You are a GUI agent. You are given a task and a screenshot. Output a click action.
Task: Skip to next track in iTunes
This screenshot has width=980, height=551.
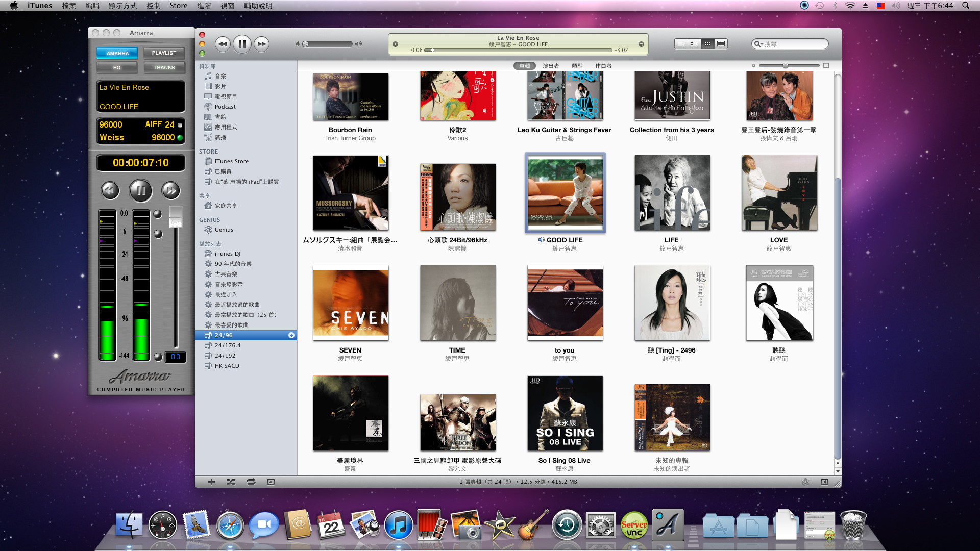point(261,44)
